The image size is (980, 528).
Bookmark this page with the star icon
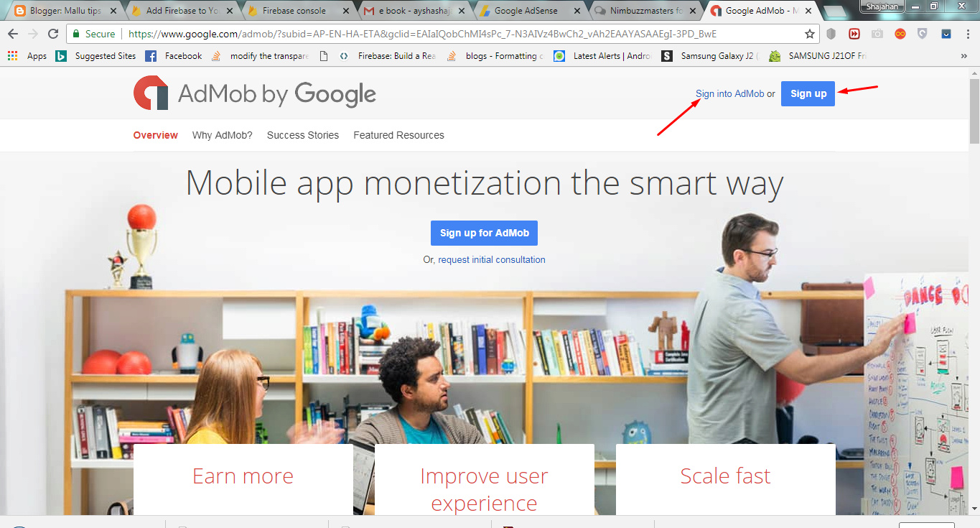[810, 34]
